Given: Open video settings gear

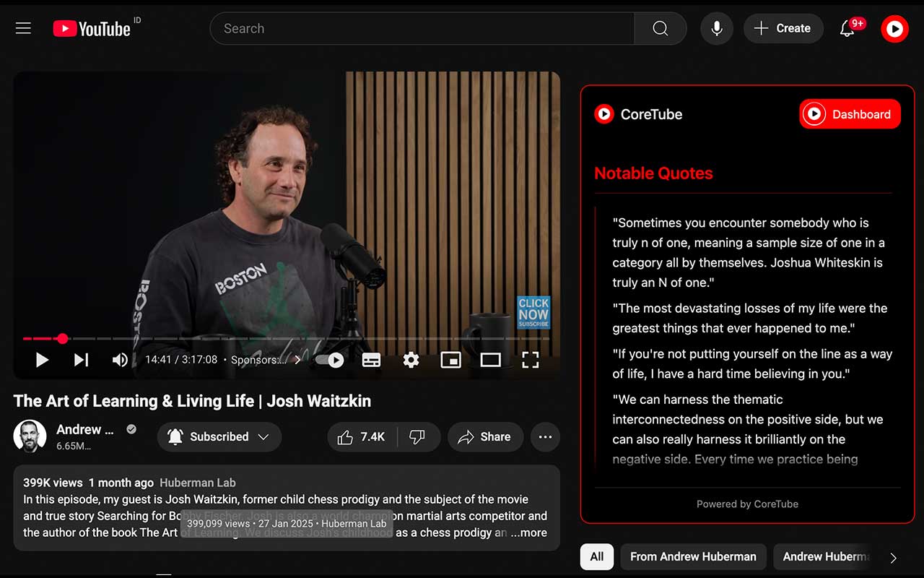Looking at the screenshot, I should click(x=411, y=360).
